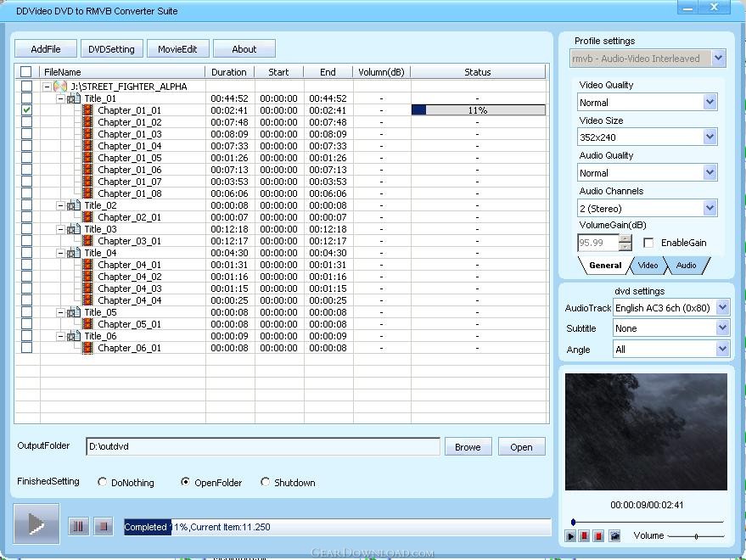746x560 pixels.
Task: Click the overall Completed progress bar
Action: pyautogui.click(x=337, y=527)
